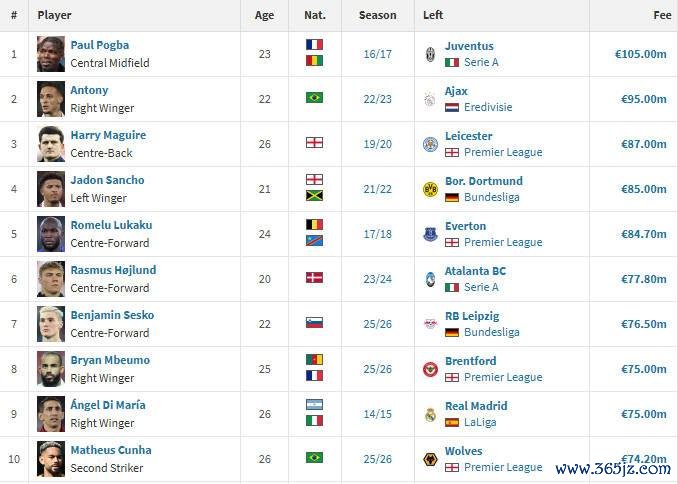Click the Wolves club crest icon

pyautogui.click(x=430, y=459)
